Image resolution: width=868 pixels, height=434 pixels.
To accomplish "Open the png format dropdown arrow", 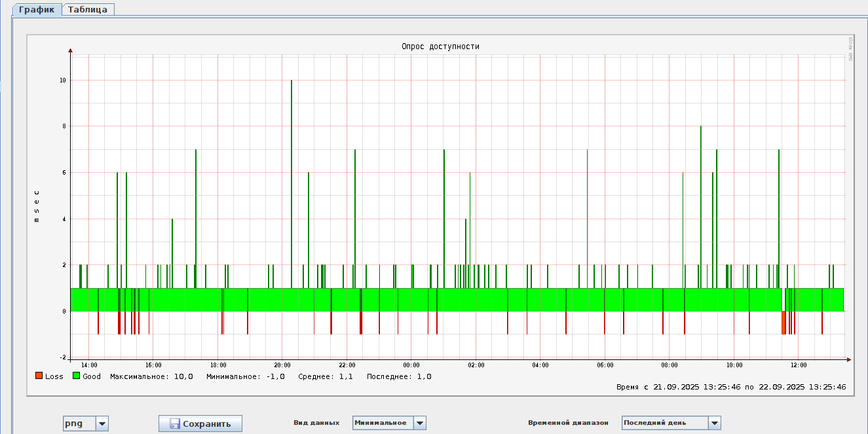I will pyautogui.click(x=102, y=424).
